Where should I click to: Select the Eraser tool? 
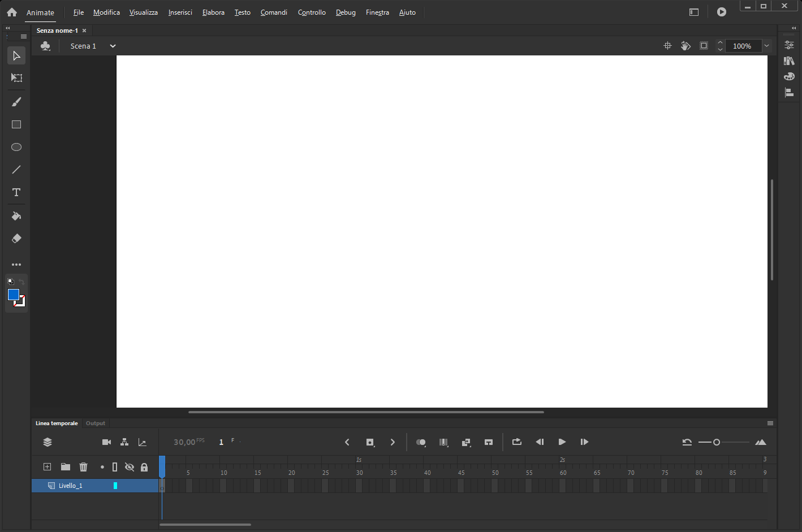[16, 239]
